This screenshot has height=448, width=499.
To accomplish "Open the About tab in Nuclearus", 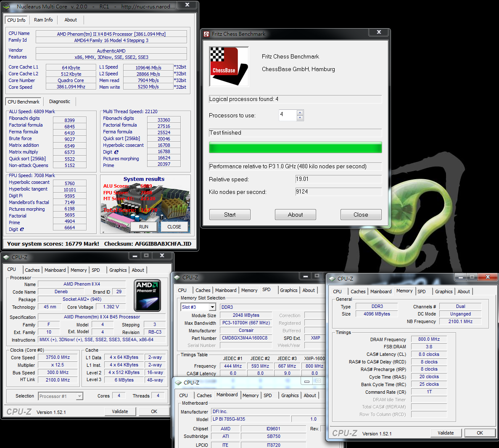I will pyautogui.click(x=71, y=20).
